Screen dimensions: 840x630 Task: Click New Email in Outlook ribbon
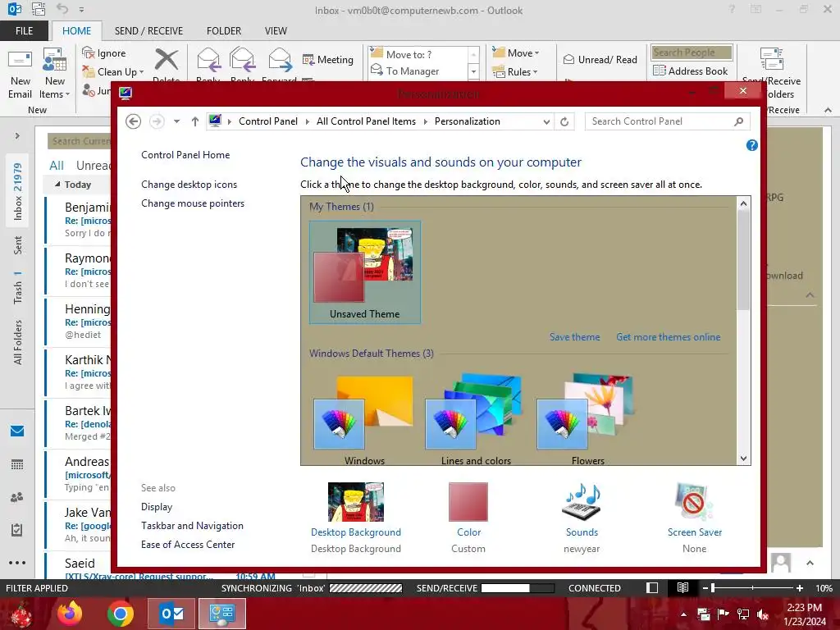pyautogui.click(x=21, y=74)
